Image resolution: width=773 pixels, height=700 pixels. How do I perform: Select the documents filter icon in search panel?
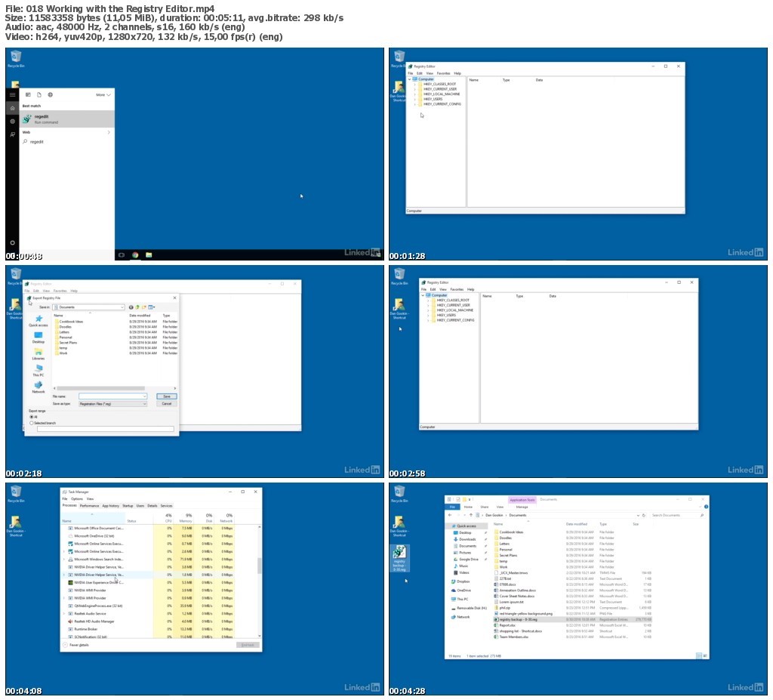click(x=39, y=94)
